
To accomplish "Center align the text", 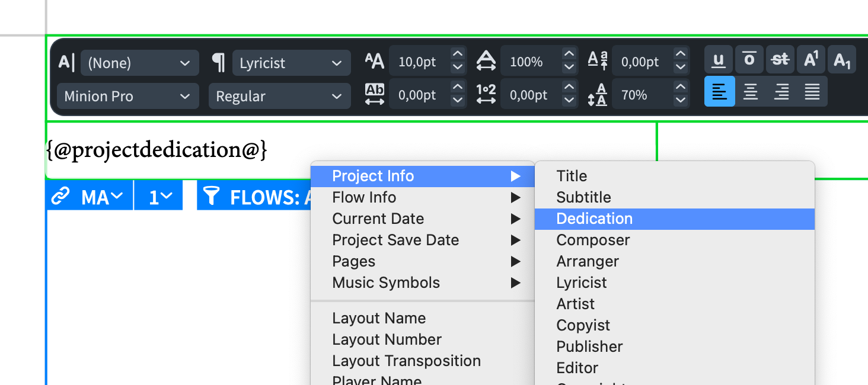I will coord(751,92).
